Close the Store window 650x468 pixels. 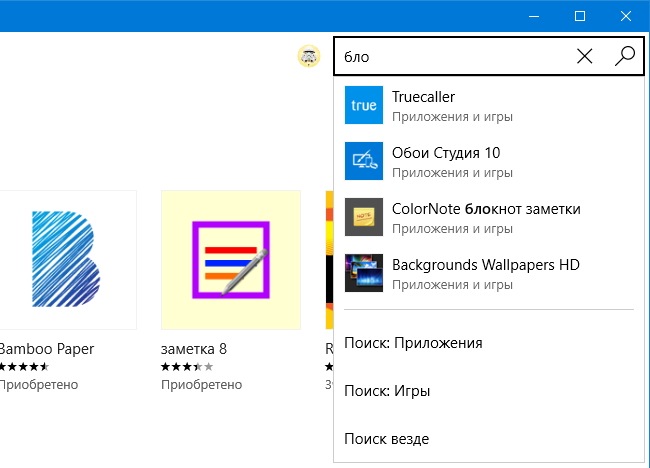(626, 16)
